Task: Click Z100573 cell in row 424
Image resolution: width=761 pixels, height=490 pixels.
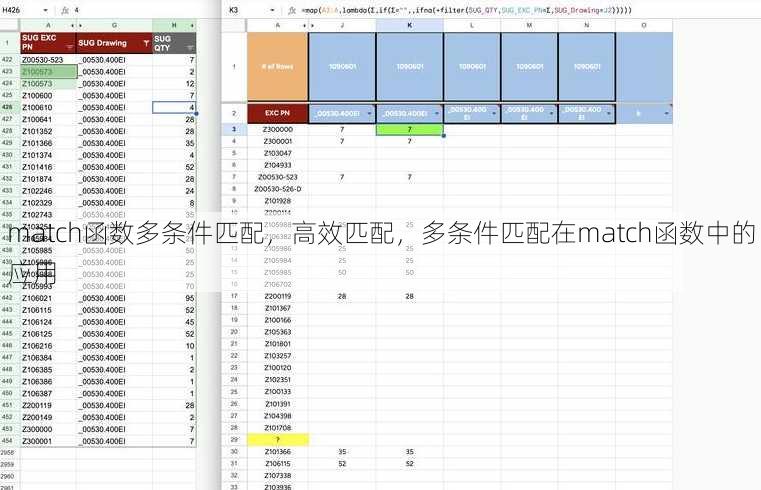Action: coord(48,83)
